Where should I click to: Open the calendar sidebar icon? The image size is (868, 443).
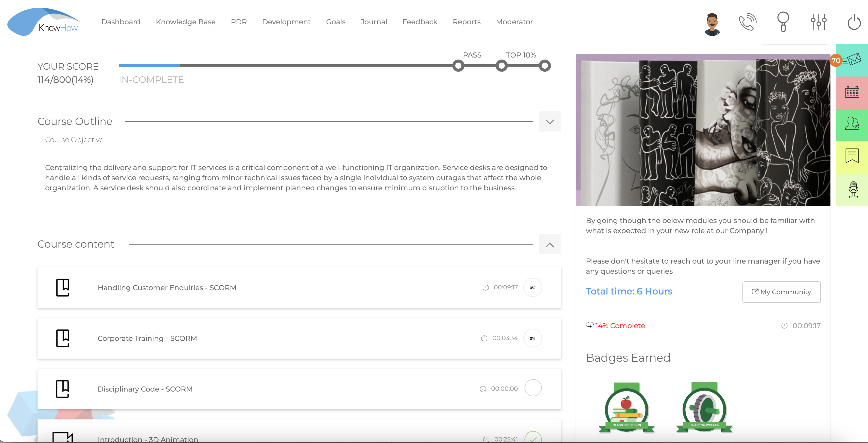[x=852, y=92]
